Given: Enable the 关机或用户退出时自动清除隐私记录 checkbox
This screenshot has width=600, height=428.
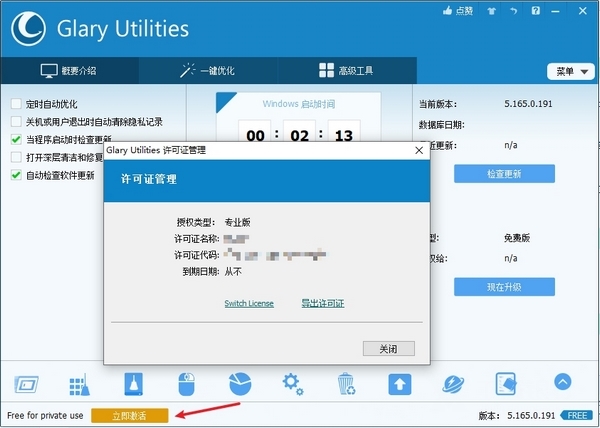Looking at the screenshot, I should point(16,122).
